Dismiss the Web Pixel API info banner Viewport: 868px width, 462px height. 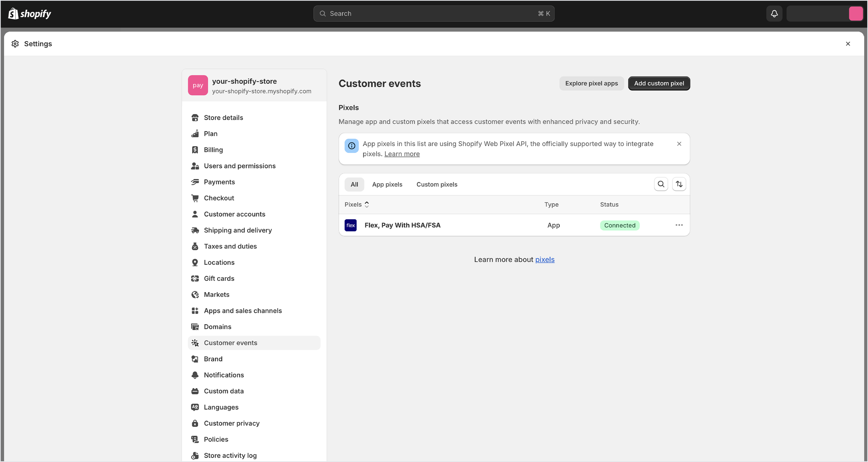click(x=679, y=144)
